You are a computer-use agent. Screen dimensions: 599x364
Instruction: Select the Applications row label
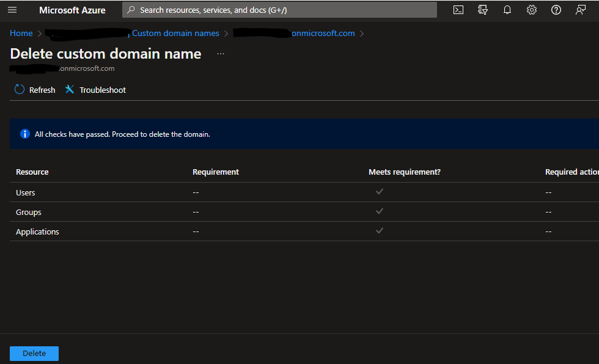coord(37,231)
